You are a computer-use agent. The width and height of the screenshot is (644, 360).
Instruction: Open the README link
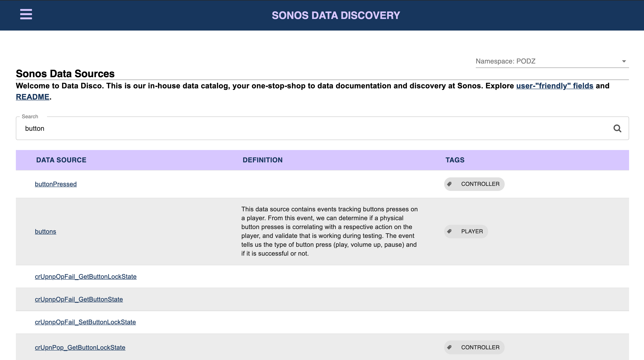click(33, 97)
